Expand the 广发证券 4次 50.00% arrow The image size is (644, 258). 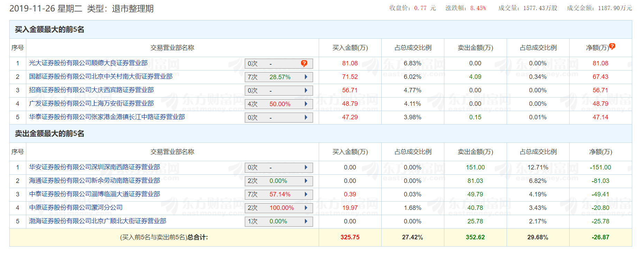click(x=306, y=104)
